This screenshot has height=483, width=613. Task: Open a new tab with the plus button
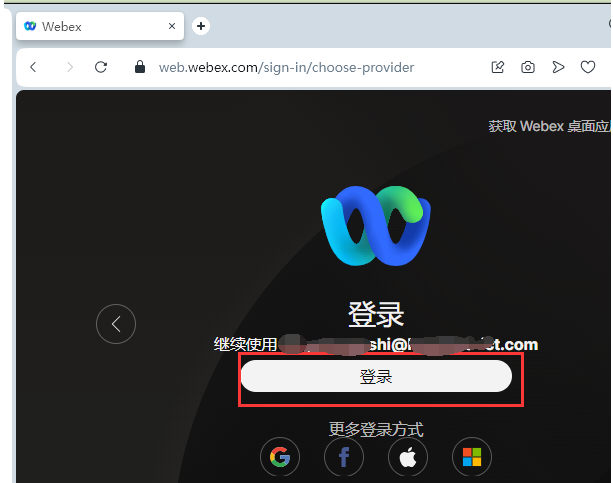pyautogui.click(x=201, y=26)
